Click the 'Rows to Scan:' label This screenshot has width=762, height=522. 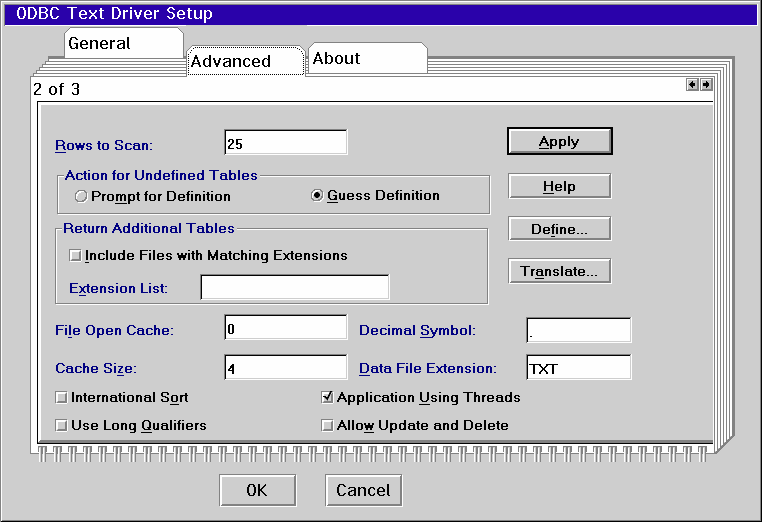[x=104, y=145]
